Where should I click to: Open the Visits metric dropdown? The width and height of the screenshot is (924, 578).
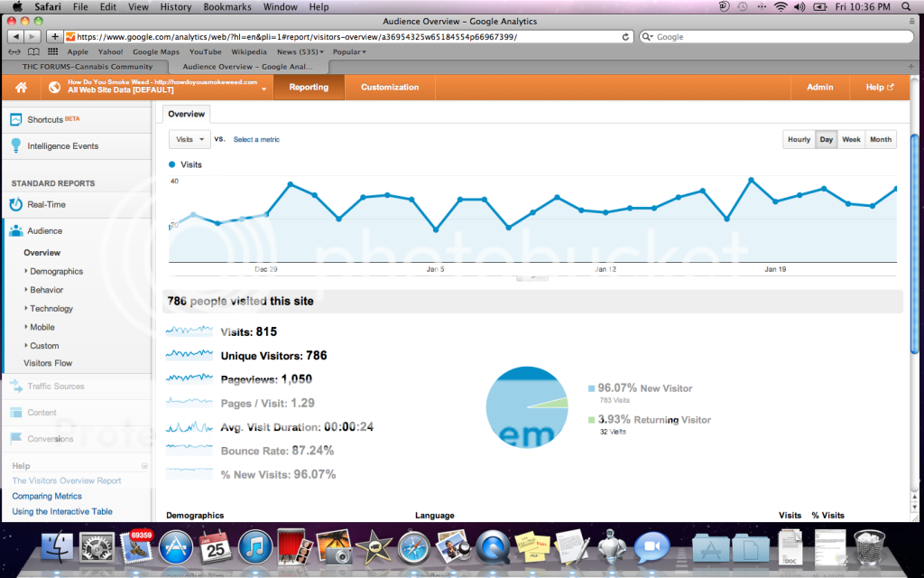[x=189, y=140]
